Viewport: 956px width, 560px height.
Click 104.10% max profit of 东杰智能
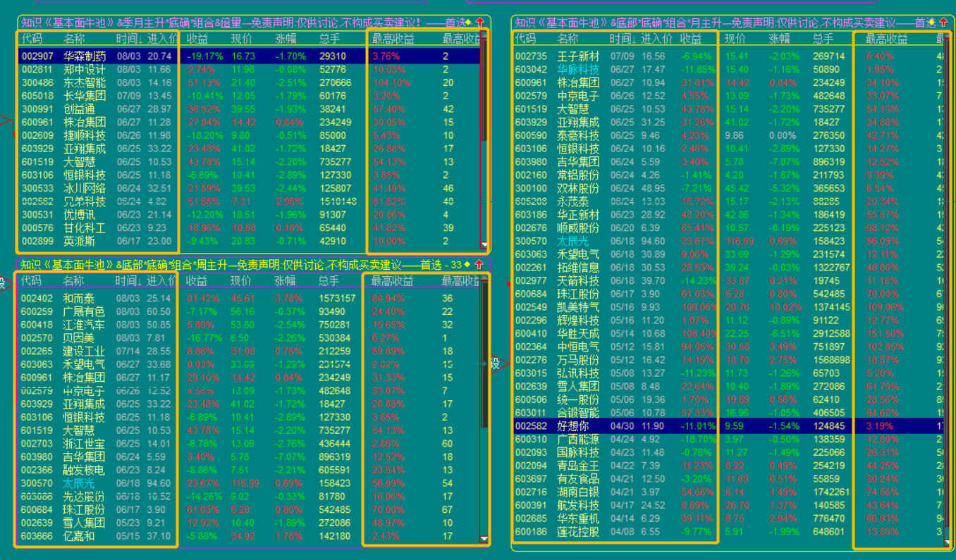[x=391, y=82]
